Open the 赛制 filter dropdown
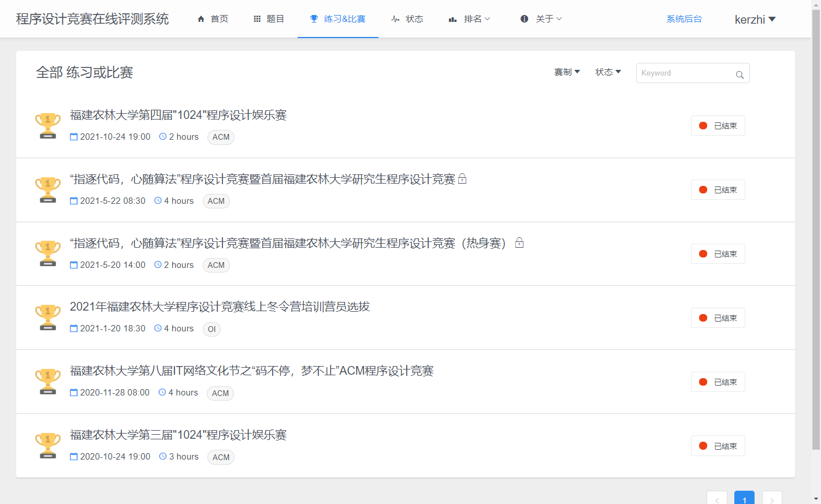Viewport: 821px width, 504px height. [567, 72]
